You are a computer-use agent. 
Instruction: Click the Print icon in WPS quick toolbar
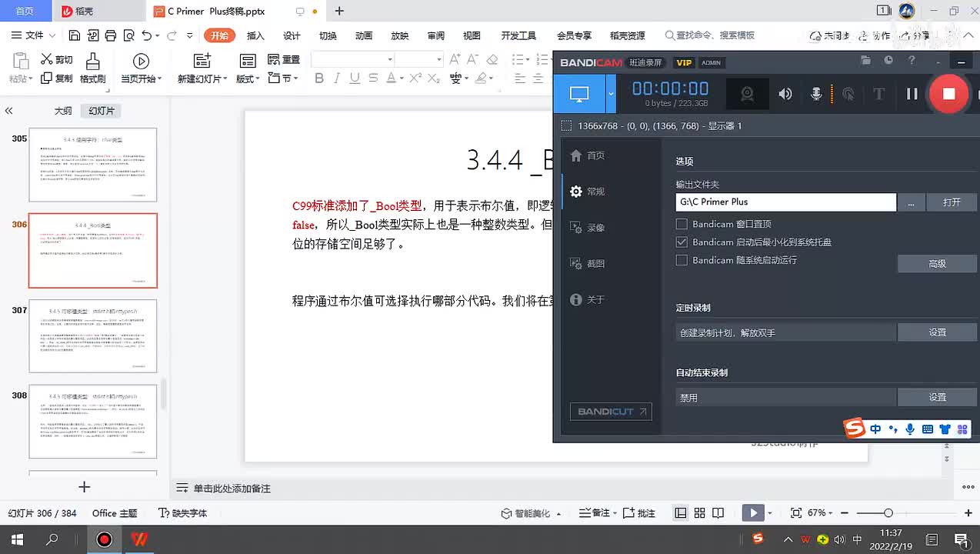(111, 35)
